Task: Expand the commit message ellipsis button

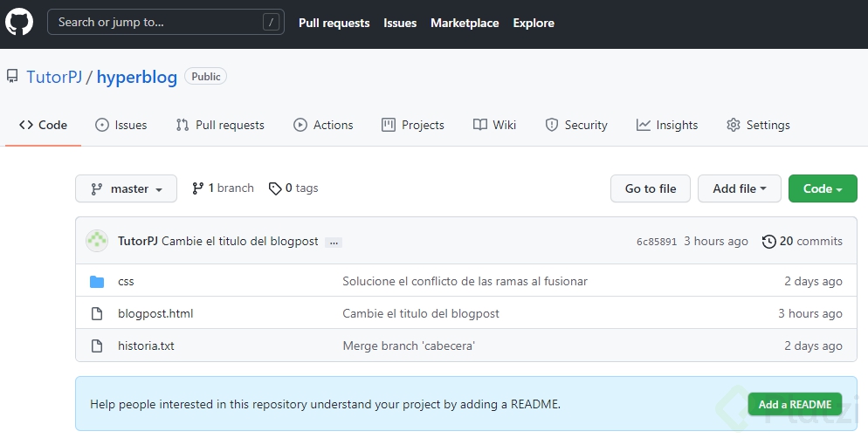Action: [334, 243]
